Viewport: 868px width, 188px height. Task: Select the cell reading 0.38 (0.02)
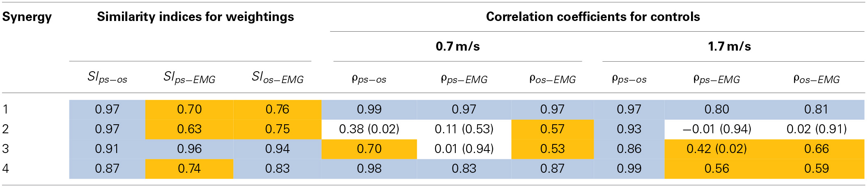point(369,129)
